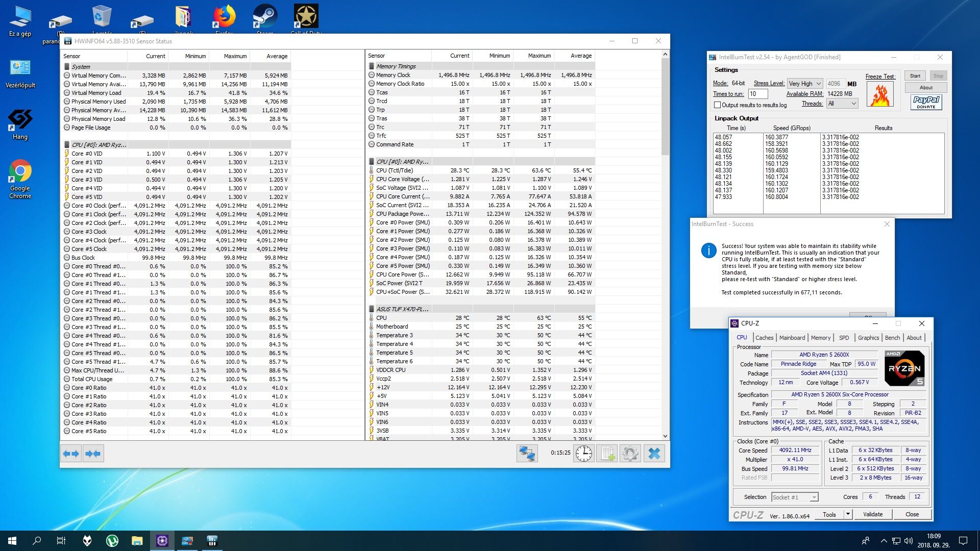Click the About button in IntelBurnTest
980x551 pixels.
pyautogui.click(x=926, y=88)
